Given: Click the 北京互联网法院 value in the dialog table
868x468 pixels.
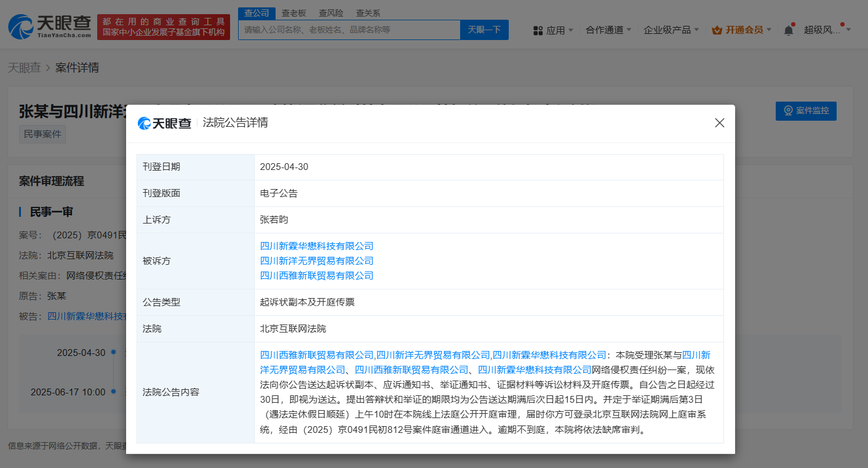Looking at the screenshot, I should [293, 329].
